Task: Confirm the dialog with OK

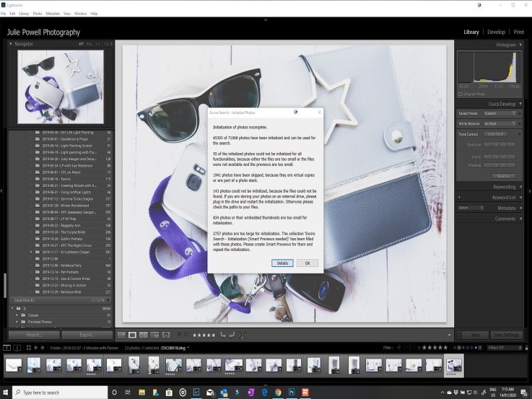Action: 308,263
